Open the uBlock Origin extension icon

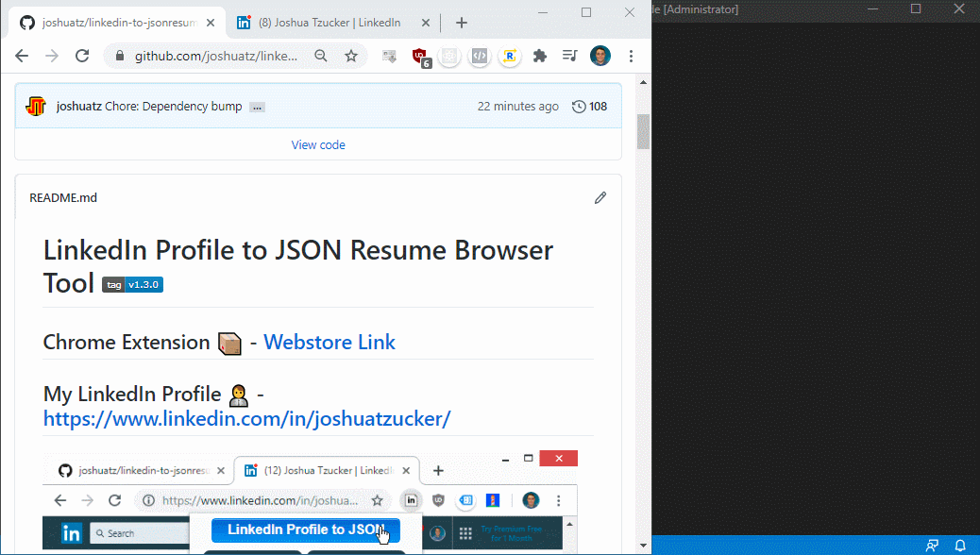420,57
